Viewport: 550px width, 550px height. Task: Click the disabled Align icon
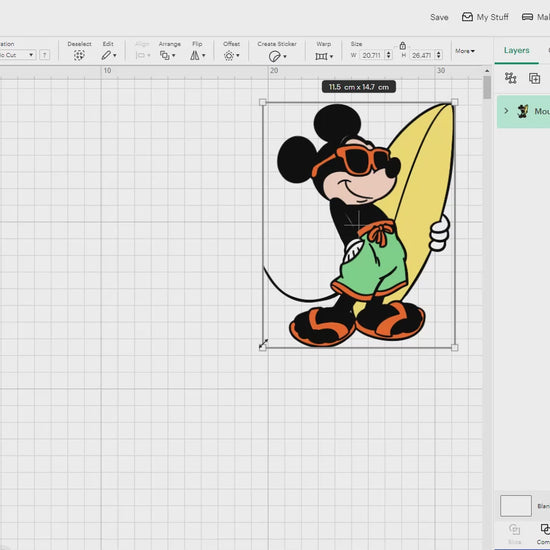click(141, 55)
